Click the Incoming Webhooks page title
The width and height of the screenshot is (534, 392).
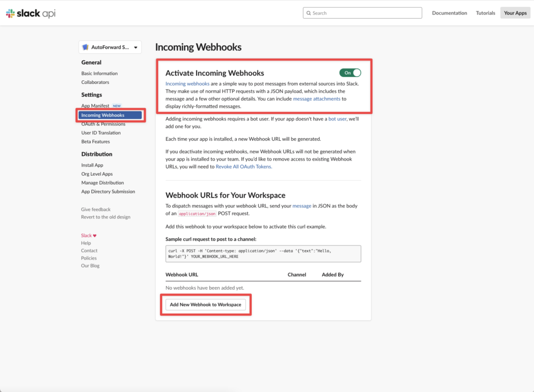198,47
